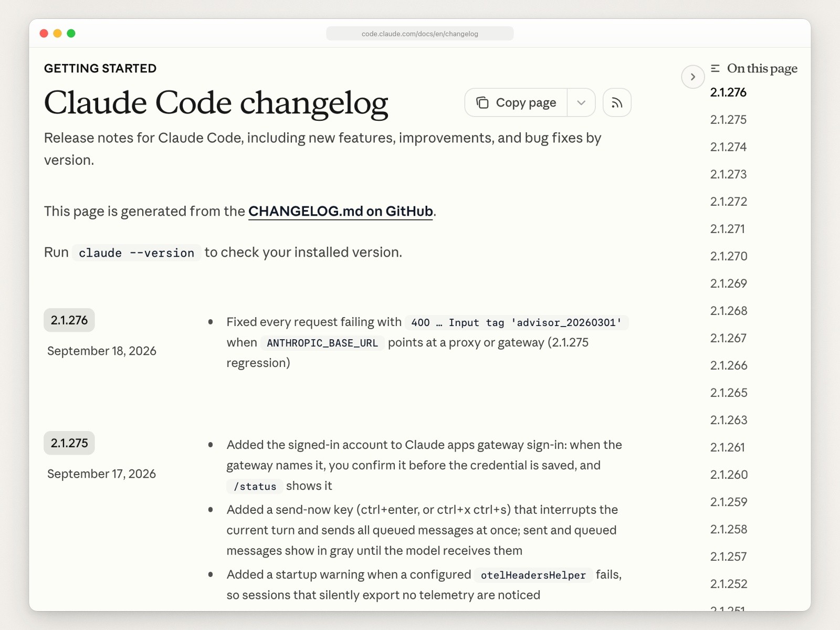Navigate to 2.1.269 in sidebar list
Screen dimensions: 840x630
729,283
